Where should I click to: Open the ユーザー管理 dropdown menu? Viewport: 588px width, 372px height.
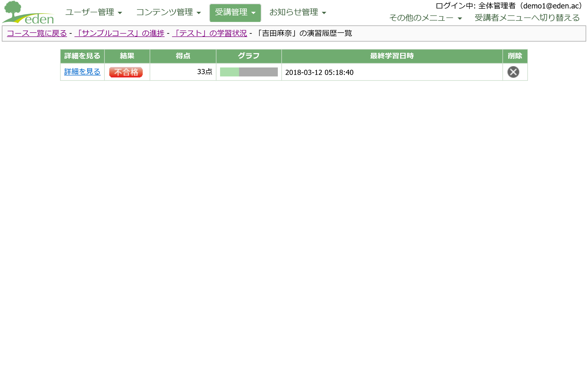[94, 12]
